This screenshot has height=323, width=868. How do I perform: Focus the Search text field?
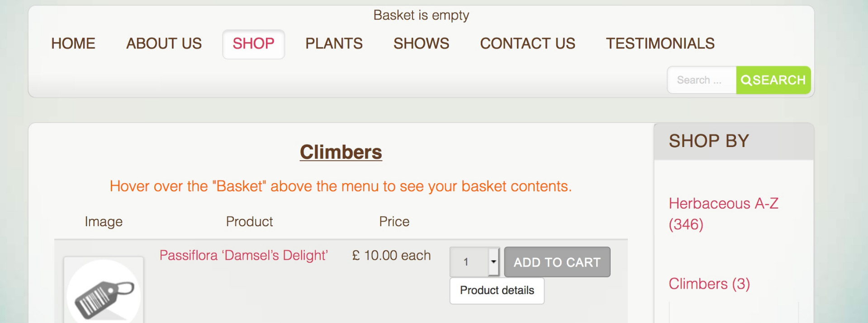point(701,80)
